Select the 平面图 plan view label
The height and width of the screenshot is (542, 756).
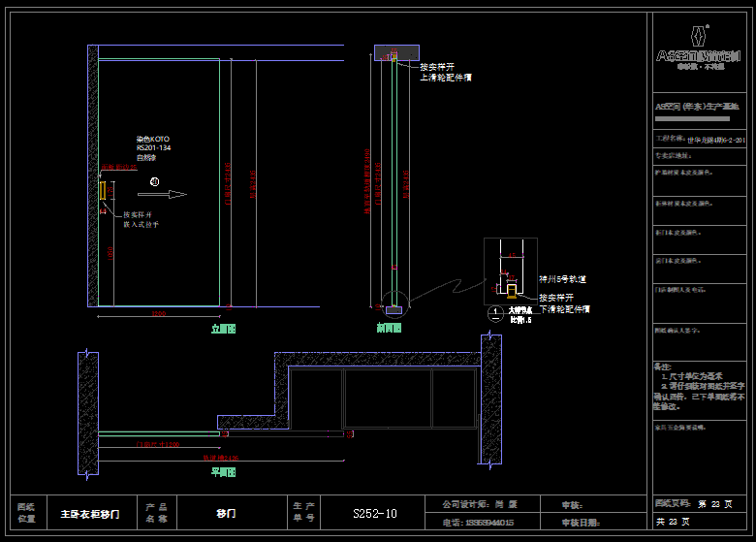pos(224,473)
